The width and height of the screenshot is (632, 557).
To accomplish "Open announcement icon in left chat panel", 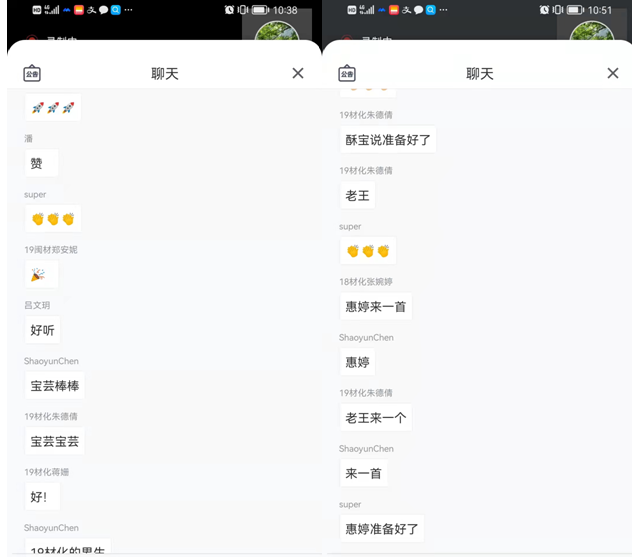I will point(32,73).
